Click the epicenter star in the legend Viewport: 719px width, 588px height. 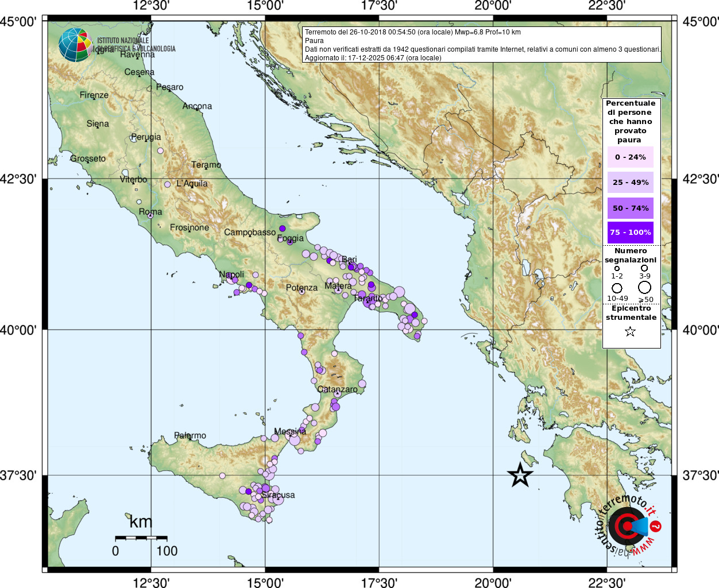(630, 331)
